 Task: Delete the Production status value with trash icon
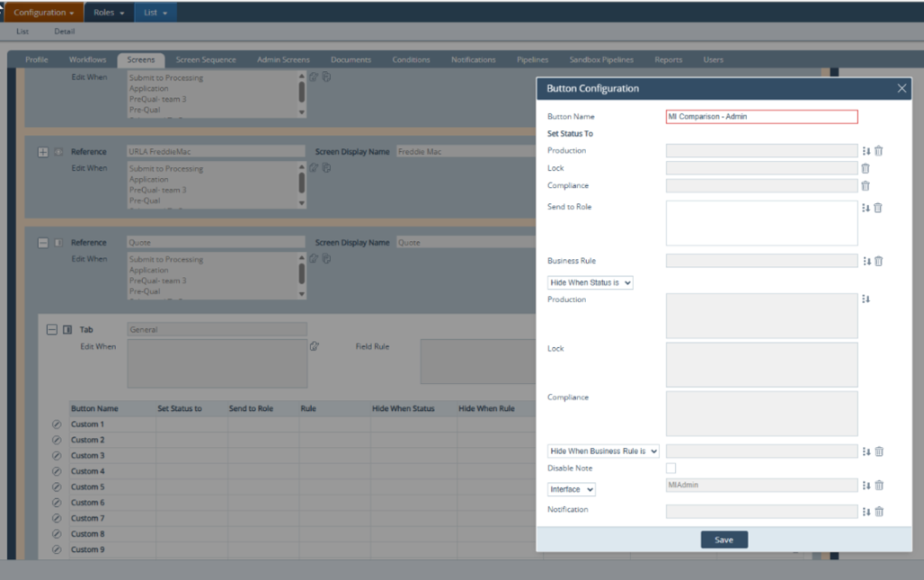(879, 151)
